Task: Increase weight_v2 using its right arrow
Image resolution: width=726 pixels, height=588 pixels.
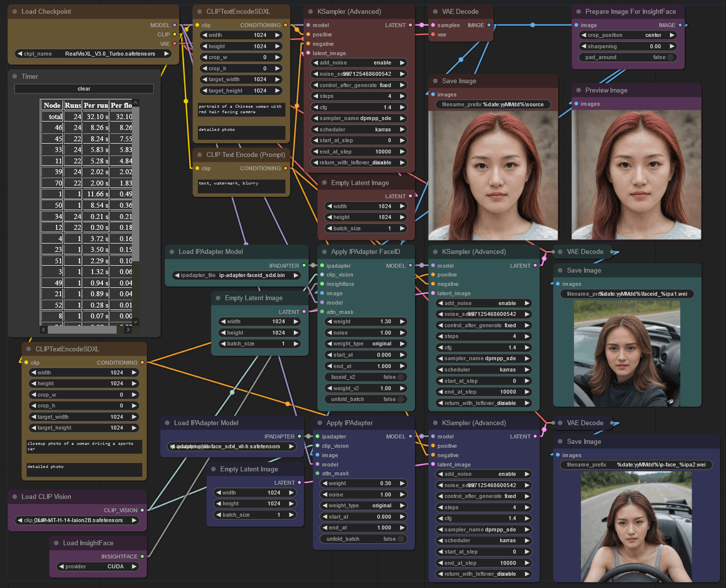Action: (402, 388)
